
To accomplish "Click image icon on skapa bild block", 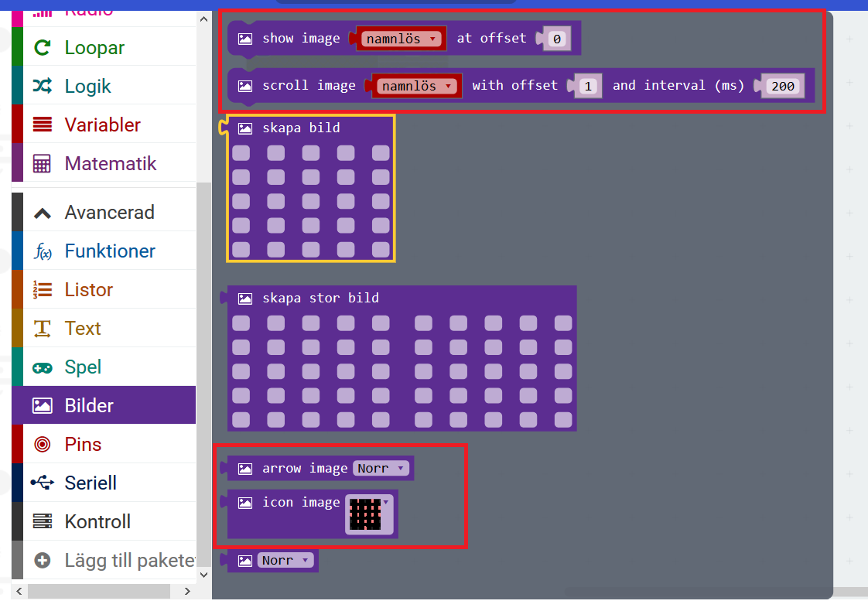I will click(x=245, y=128).
